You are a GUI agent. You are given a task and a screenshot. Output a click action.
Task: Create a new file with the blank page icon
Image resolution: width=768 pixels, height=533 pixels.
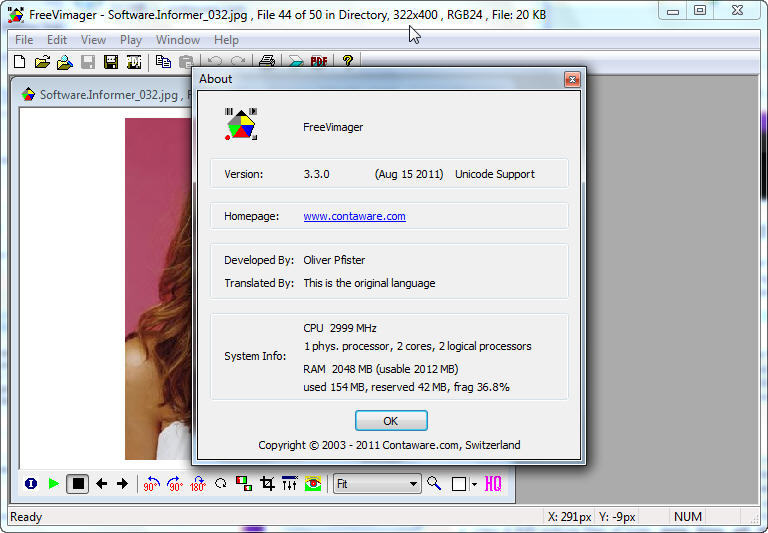(x=20, y=62)
